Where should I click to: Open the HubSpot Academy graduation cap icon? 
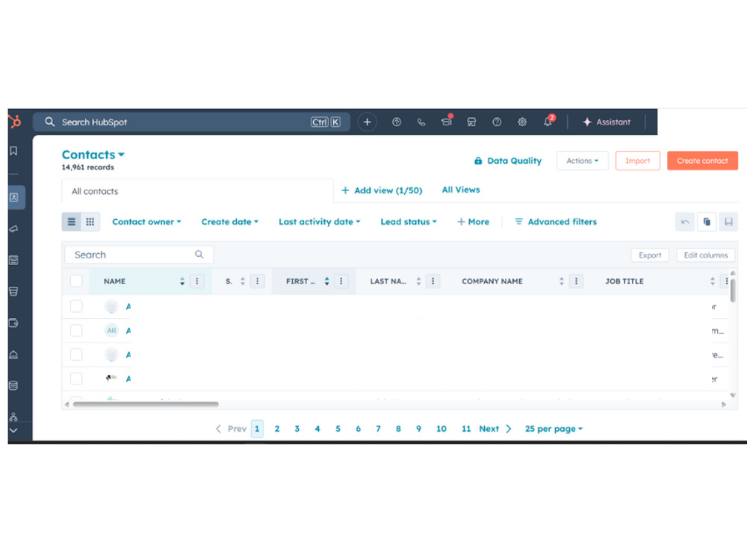tap(447, 122)
